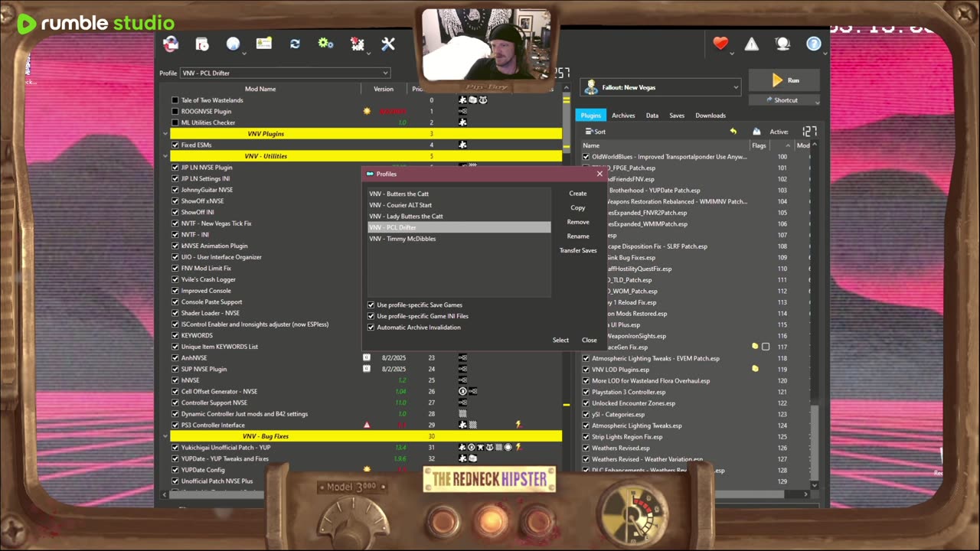Click notes icon on AnhNVSE row

(367, 357)
